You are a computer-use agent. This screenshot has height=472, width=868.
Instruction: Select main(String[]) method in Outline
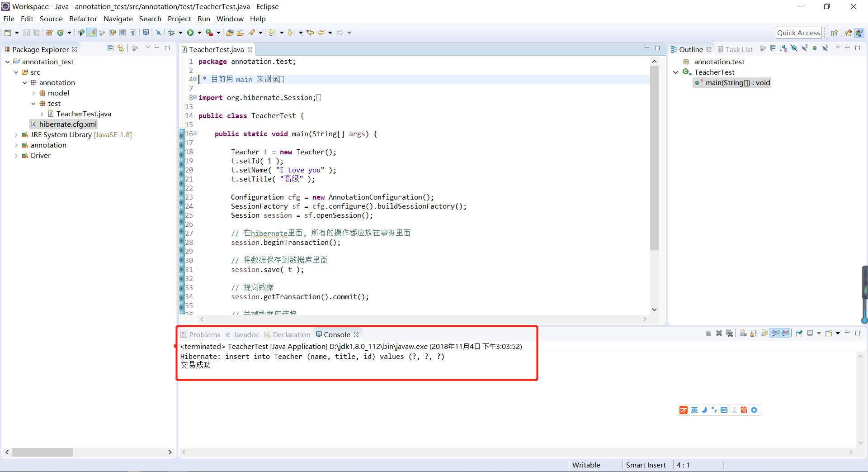tap(732, 83)
